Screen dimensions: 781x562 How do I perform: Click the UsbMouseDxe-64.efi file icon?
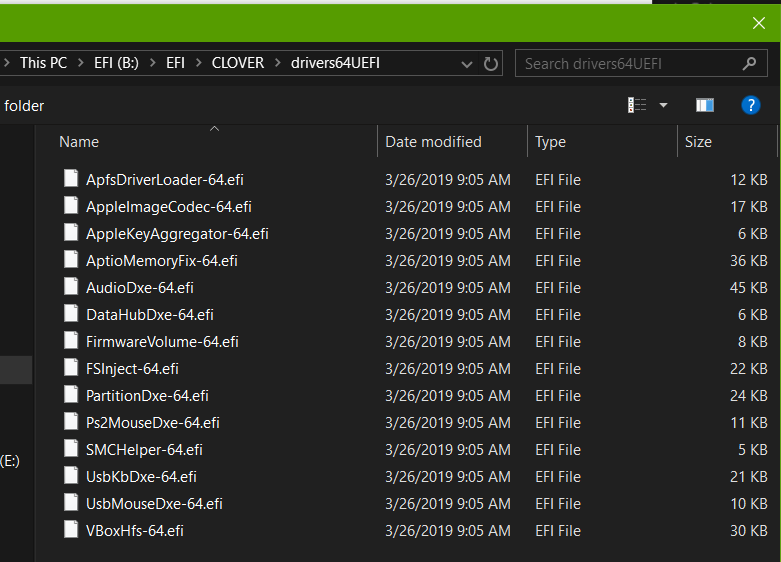[x=71, y=502]
